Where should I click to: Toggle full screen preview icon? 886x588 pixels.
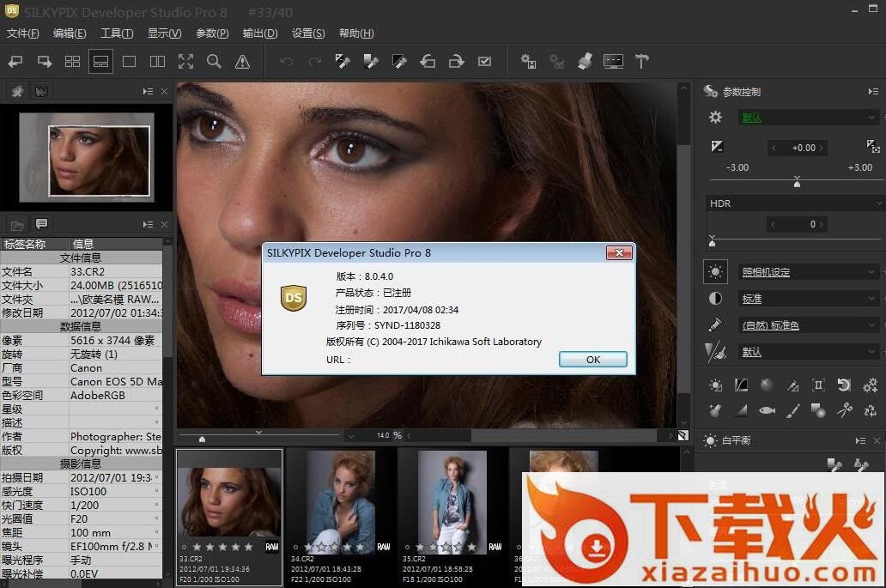coord(186,61)
